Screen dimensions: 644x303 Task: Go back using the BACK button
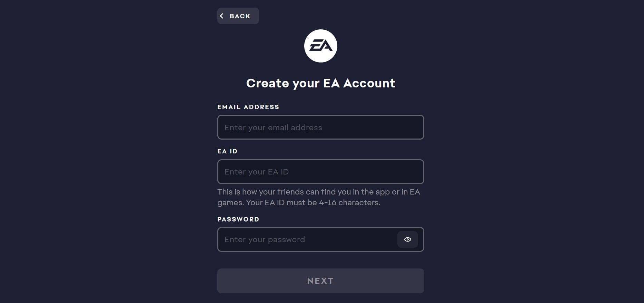(238, 16)
